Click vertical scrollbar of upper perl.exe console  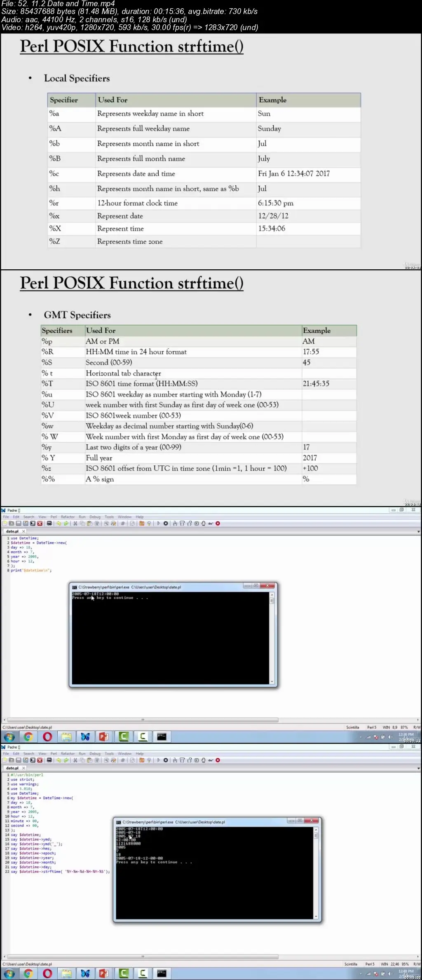272,638
